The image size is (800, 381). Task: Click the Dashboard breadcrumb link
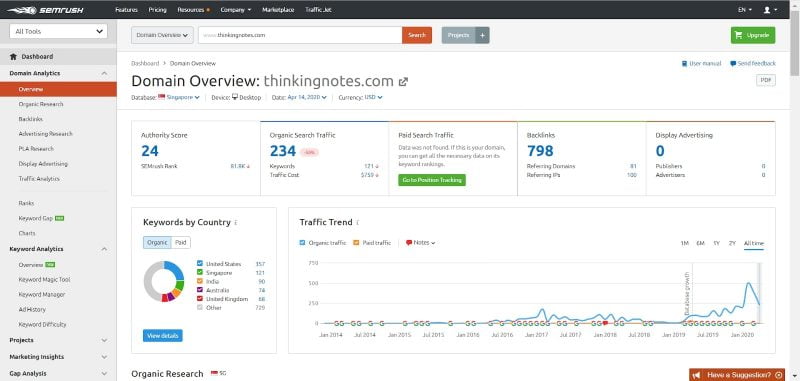[145, 64]
